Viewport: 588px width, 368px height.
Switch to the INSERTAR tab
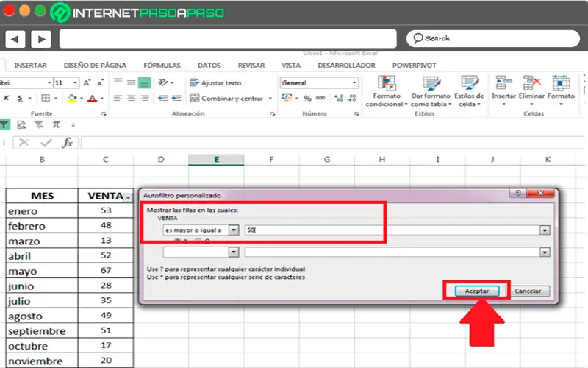click(x=30, y=66)
